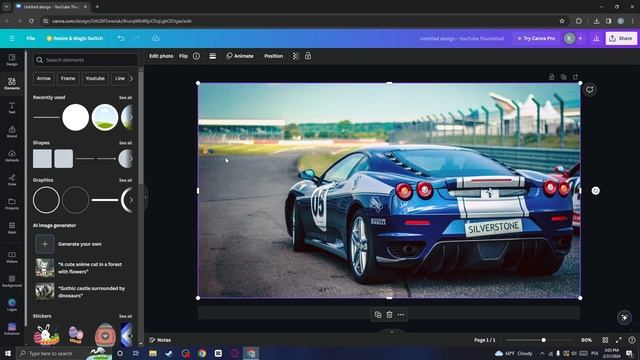Viewport: 640px width, 360px height.
Task: Open the Logos app in sidebar
Action: click(x=12, y=305)
